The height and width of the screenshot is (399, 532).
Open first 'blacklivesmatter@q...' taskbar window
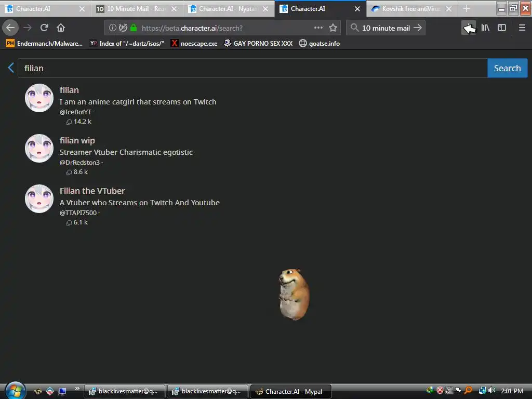125,392
